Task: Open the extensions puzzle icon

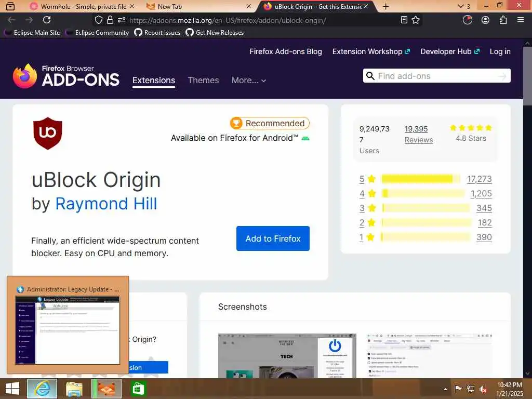Action: [x=503, y=20]
